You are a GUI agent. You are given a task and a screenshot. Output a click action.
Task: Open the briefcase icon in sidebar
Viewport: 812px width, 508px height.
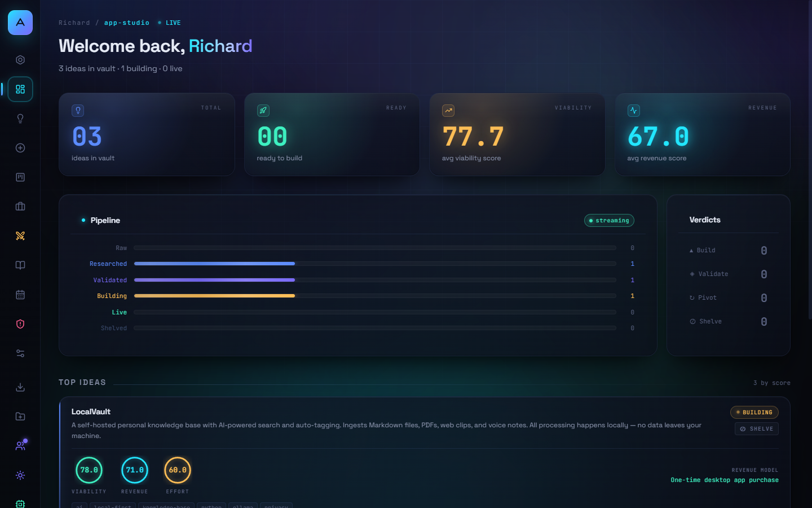coord(20,207)
